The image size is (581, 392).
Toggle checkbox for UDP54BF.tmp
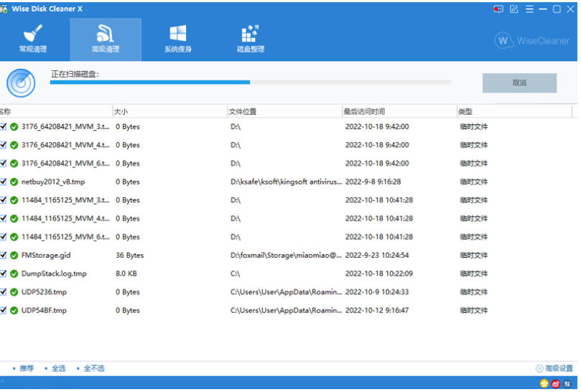(4, 310)
